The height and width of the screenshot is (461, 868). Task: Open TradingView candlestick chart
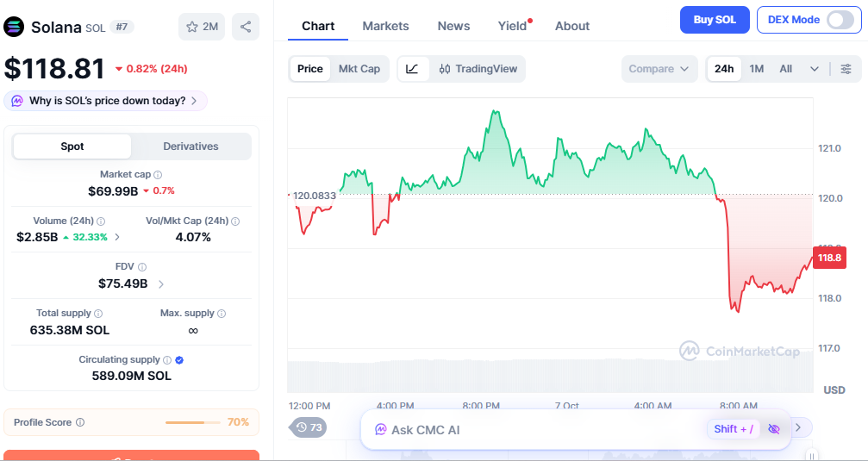478,69
